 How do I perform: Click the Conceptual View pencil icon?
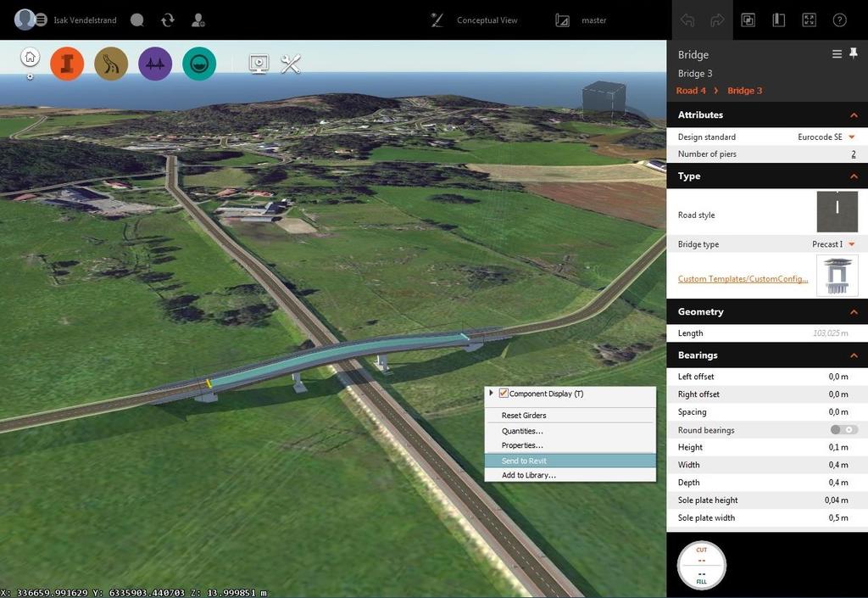[x=437, y=20]
